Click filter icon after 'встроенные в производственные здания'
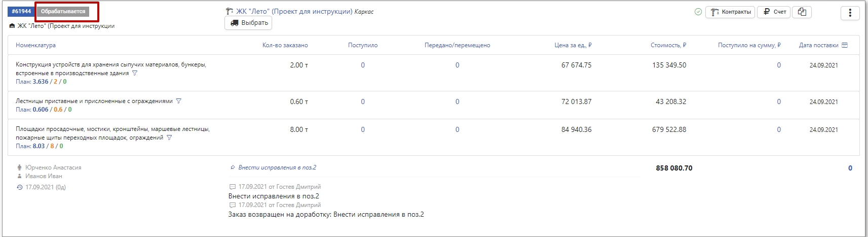This screenshot has width=868, height=237. [x=135, y=73]
